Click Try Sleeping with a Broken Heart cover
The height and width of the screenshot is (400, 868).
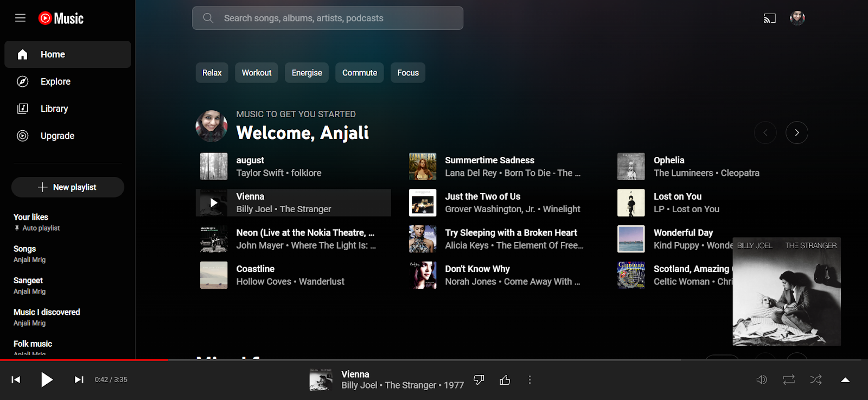tap(423, 239)
